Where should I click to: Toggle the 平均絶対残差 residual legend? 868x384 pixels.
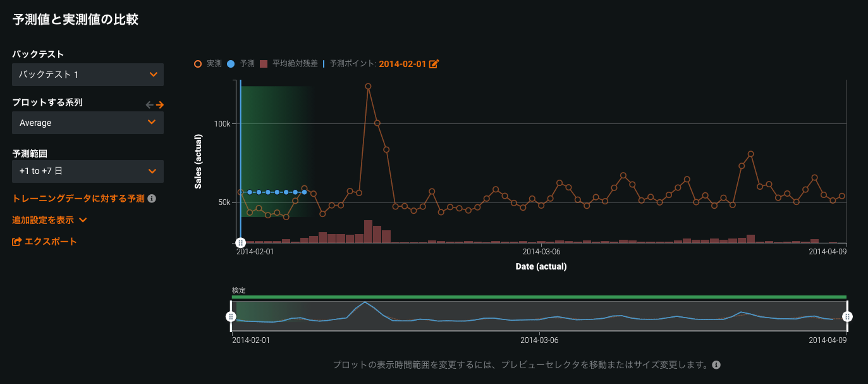pyautogui.click(x=289, y=64)
